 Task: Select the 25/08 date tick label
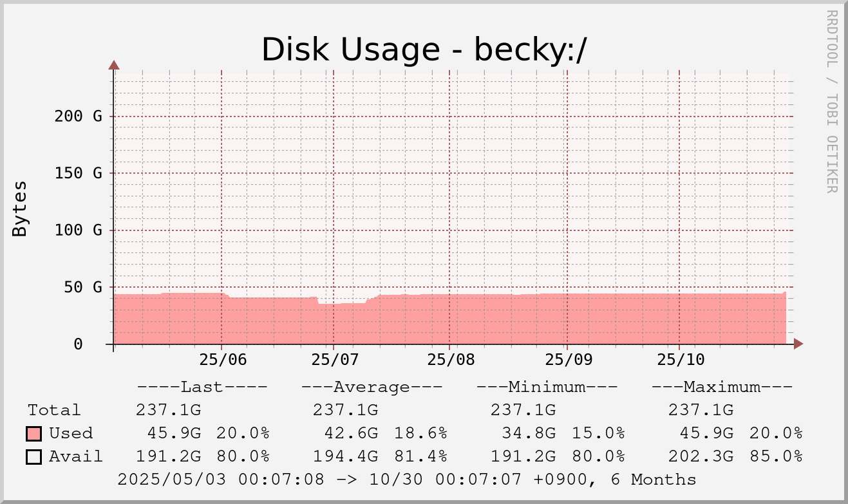click(450, 359)
